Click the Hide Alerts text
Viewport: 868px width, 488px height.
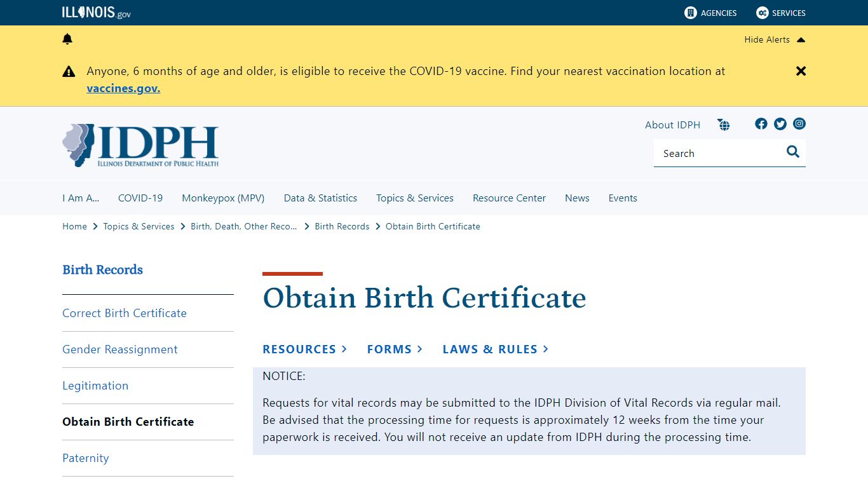click(x=767, y=39)
